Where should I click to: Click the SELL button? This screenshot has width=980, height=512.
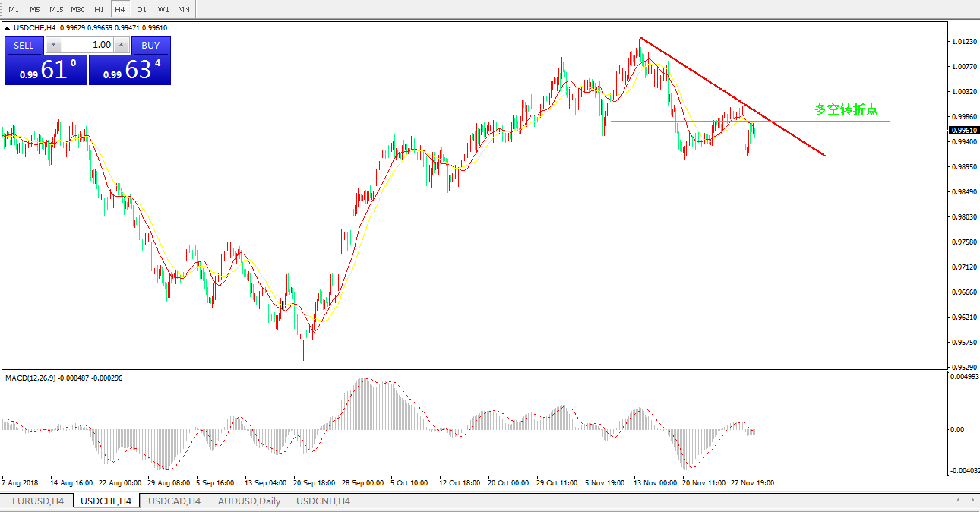(24, 45)
